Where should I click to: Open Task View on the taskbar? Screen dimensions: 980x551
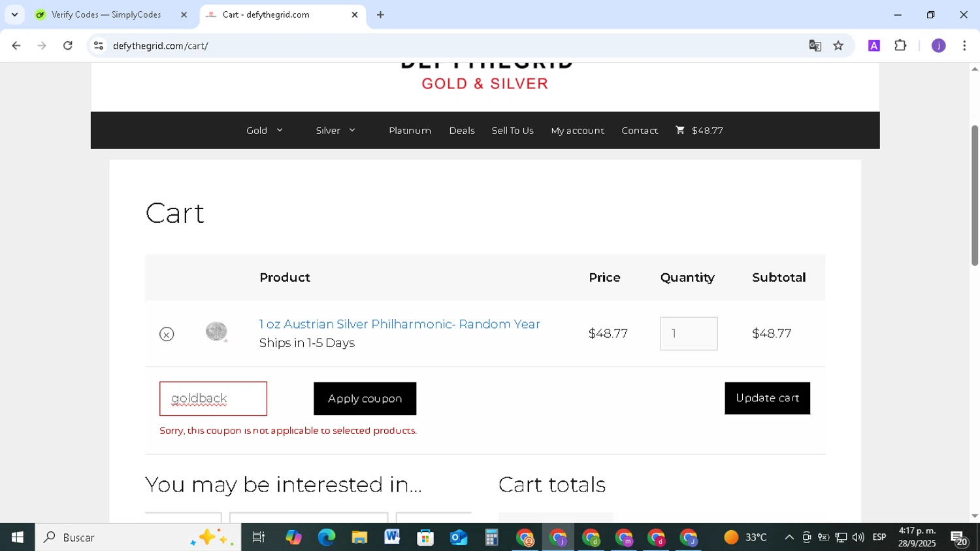pos(259,537)
